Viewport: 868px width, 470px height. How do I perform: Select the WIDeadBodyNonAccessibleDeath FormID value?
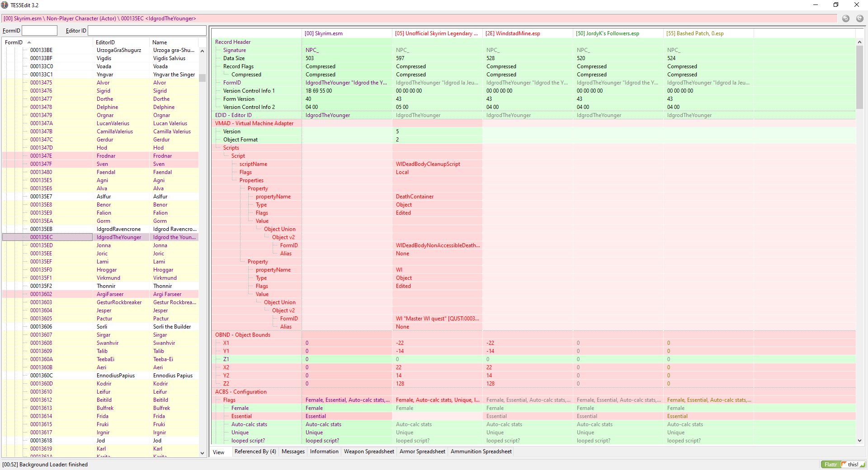pos(437,245)
